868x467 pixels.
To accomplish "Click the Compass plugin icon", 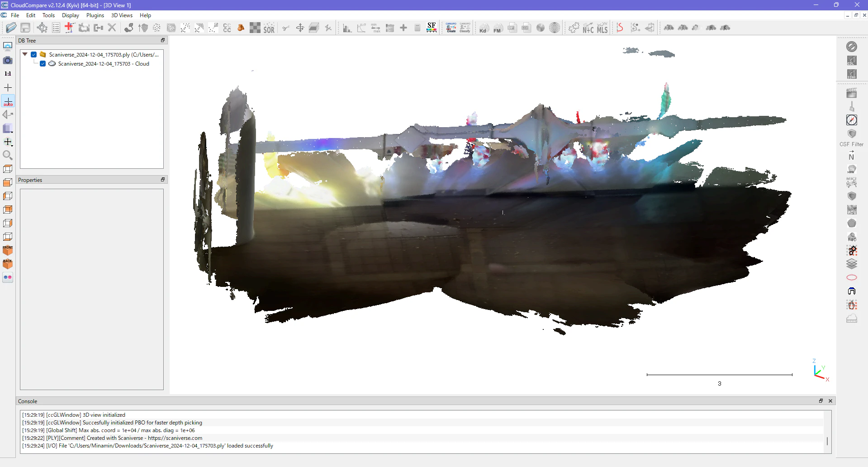I will 852,120.
